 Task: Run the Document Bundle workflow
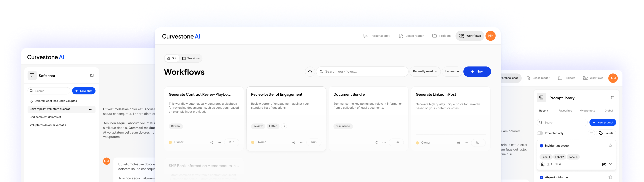396,142
